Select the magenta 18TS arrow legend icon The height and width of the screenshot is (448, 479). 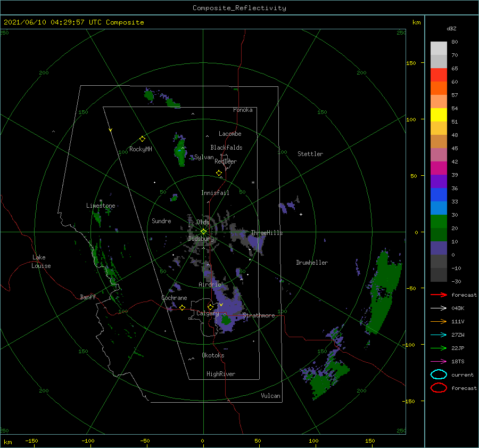tap(439, 362)
